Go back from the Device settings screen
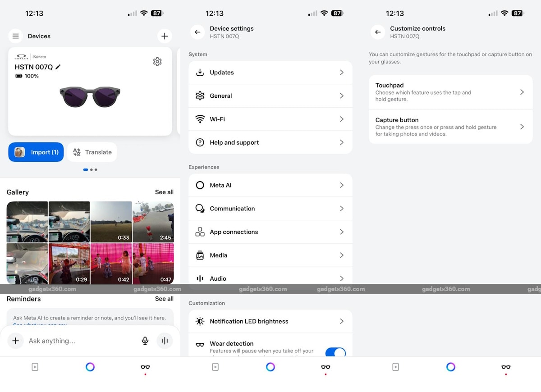Image resolution: width=541 pixels, height=392 pixels. tap(197, 32)
